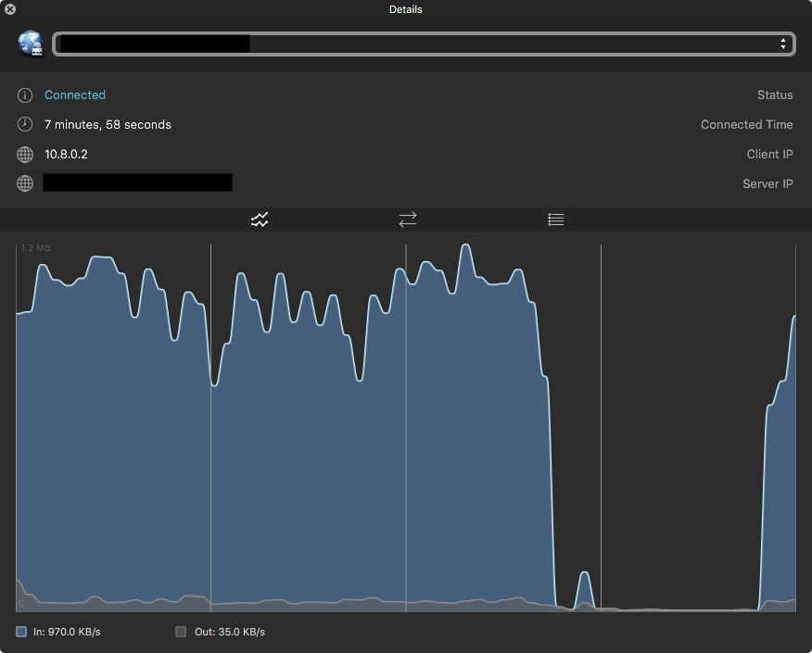Switch to the log list tab
Viewport: 812px width, 653px height.
point(555,220)
